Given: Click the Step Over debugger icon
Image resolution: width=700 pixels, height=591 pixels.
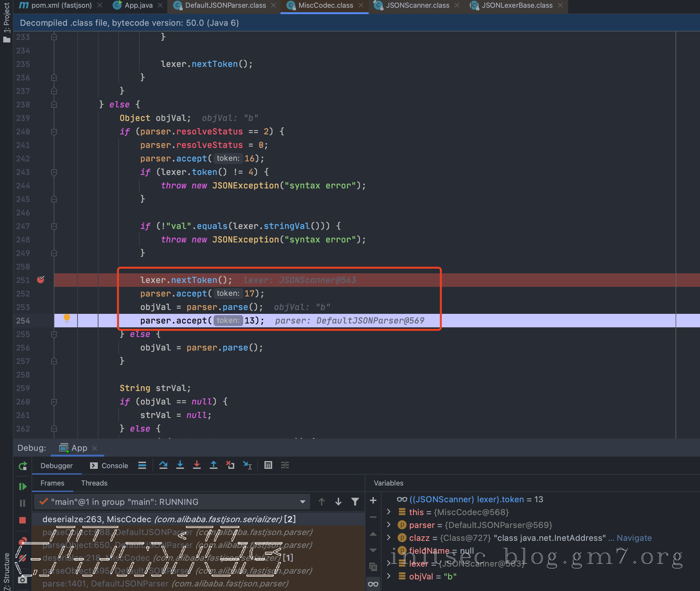Looking at the screenshot, I should [x=163, y=465].
